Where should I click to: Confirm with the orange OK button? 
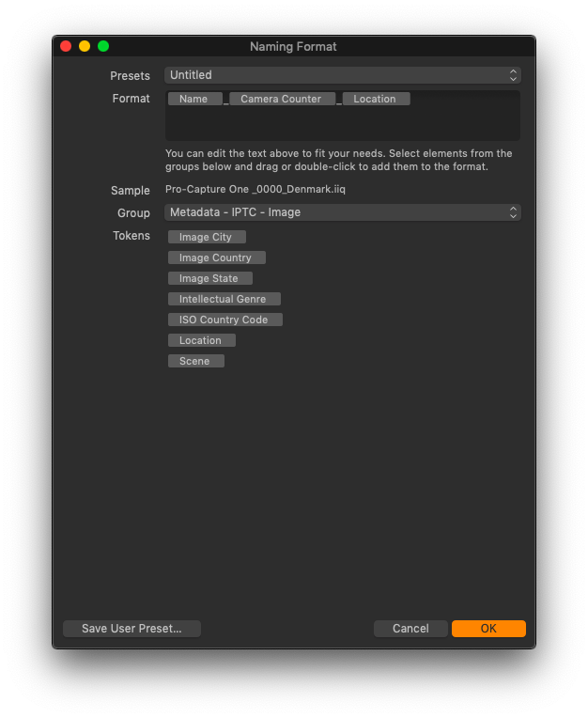pos(488,629)
